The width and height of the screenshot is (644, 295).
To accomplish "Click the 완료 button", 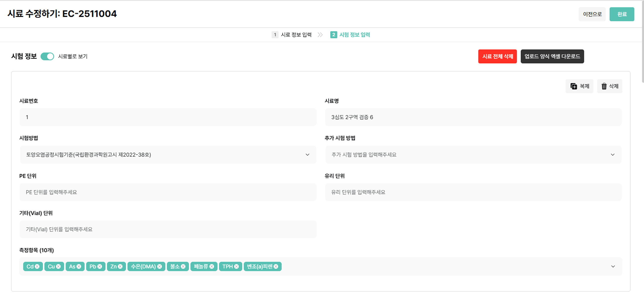I will (x=622, y=14).
